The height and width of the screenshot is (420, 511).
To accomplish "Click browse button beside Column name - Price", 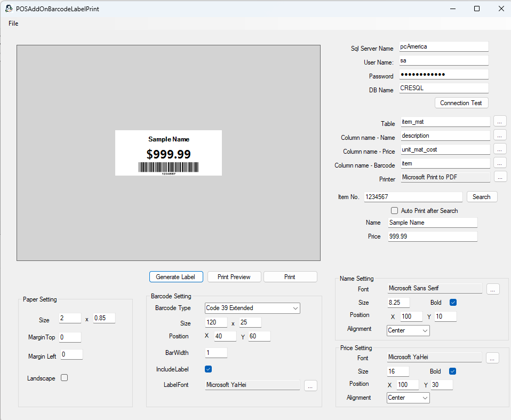I will pyautogui.click(x=500, y=149).
